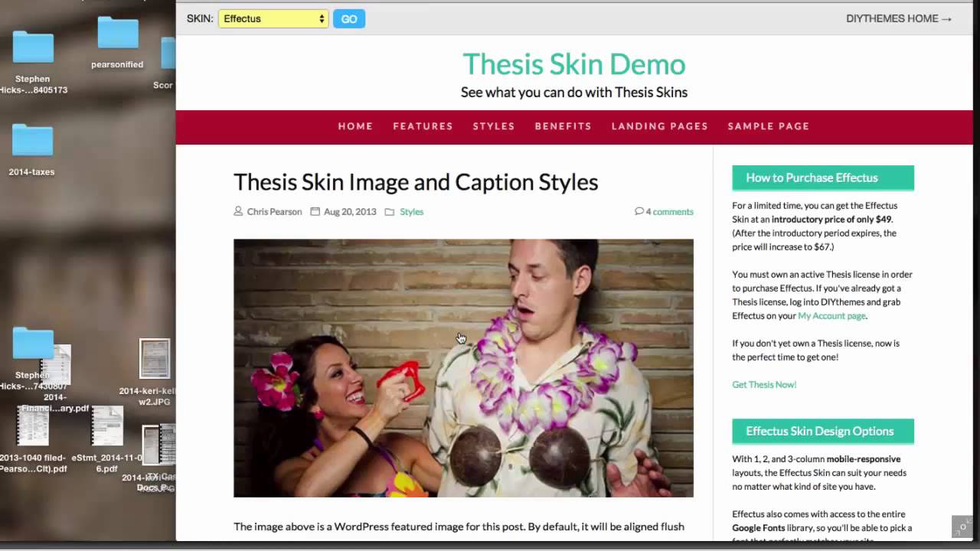
Task: Open the 4 comments link
Action: (x=669, y=212)
